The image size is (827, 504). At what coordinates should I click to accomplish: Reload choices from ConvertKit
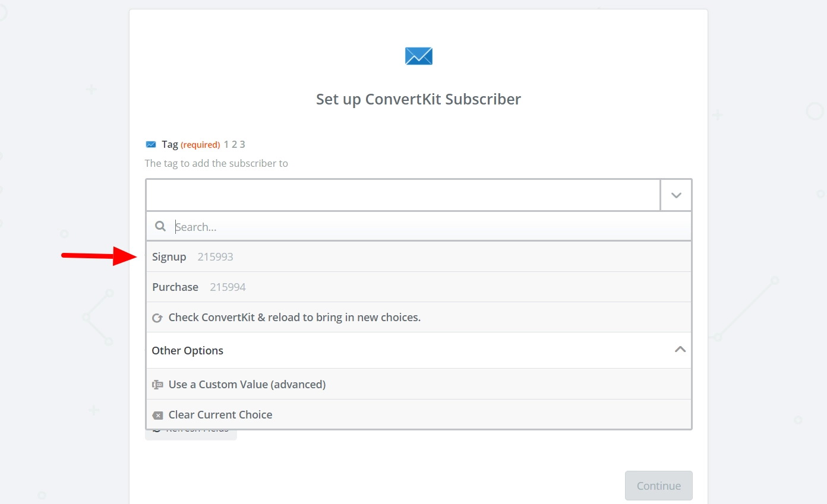point(419,317)
